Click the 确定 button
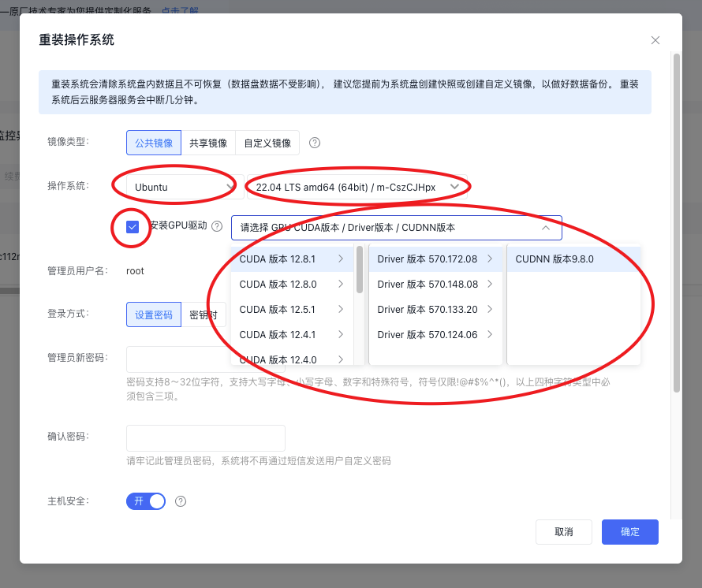 click(x=629, y=532)
